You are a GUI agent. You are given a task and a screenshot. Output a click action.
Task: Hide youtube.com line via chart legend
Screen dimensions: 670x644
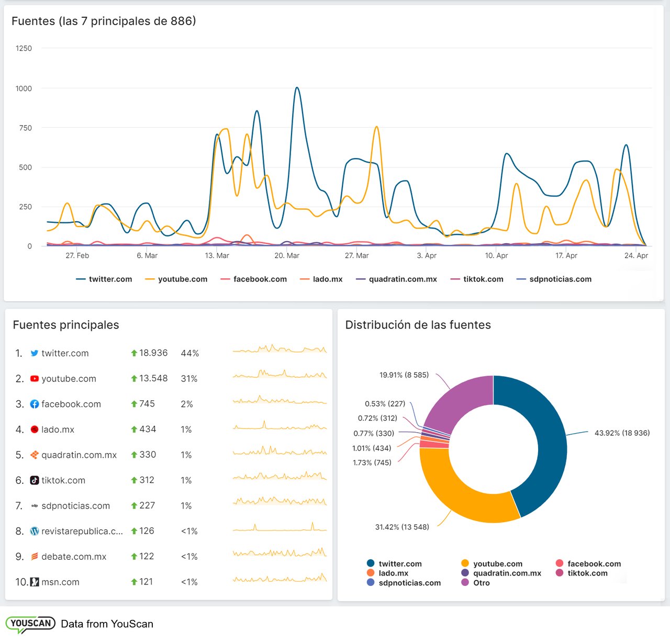pos(176,279)
